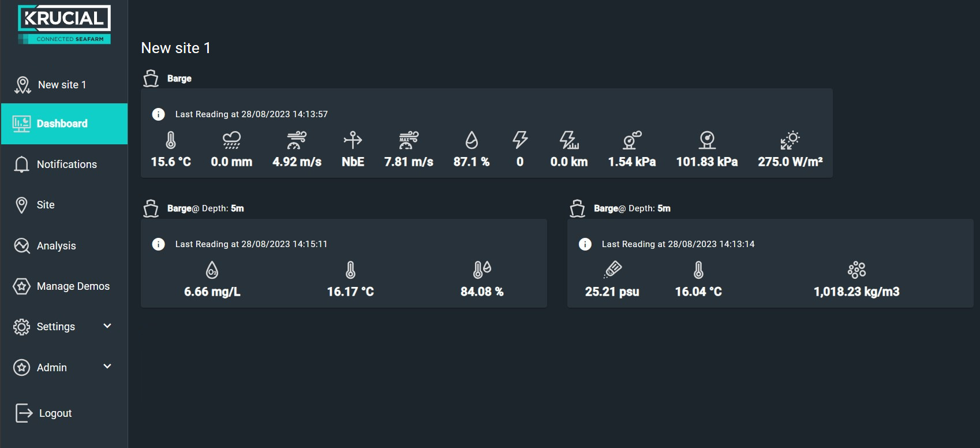Click the Logout link
This screenshot has height=448, width=980.
coord(55,413)
